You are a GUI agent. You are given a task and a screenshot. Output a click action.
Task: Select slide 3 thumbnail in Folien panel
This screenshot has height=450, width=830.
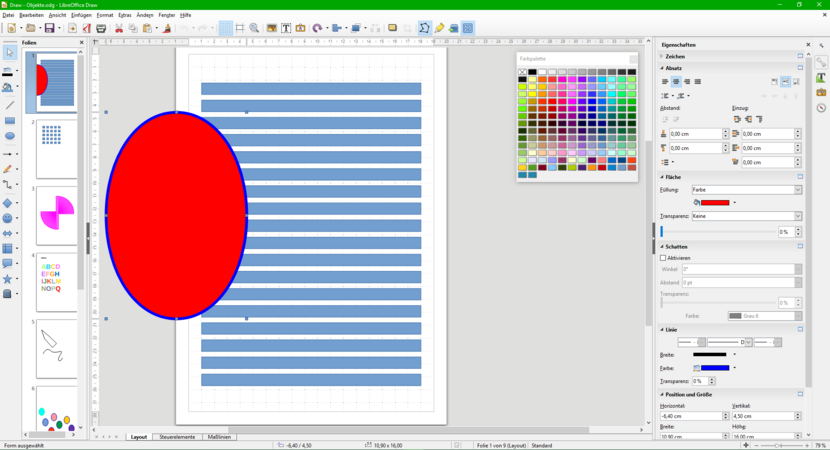[56, 215]
